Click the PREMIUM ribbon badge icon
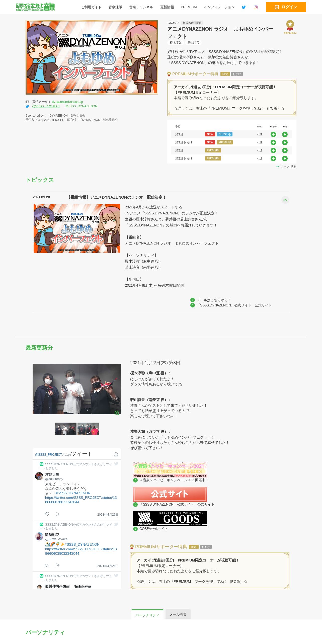Screen dimensions: 322x644 point(290,27)
